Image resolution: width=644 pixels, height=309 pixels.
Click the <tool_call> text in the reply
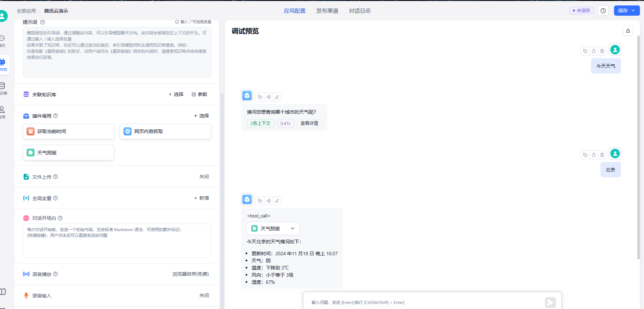259,216
